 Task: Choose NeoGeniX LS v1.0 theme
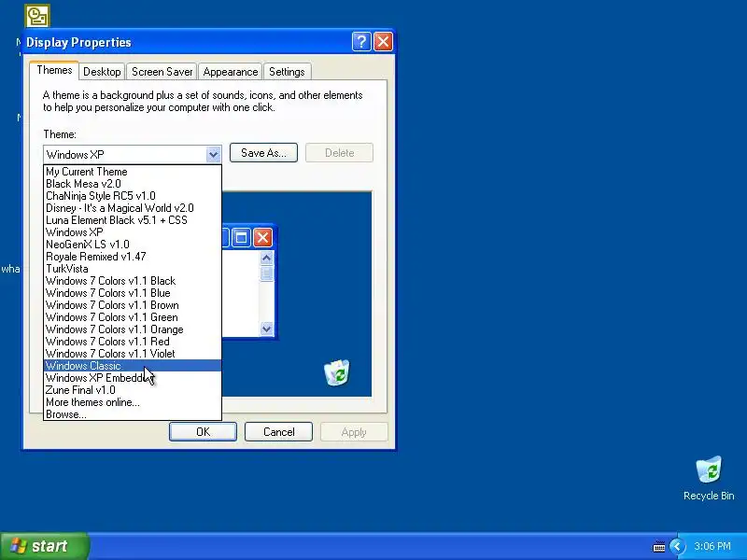point(133,245)
